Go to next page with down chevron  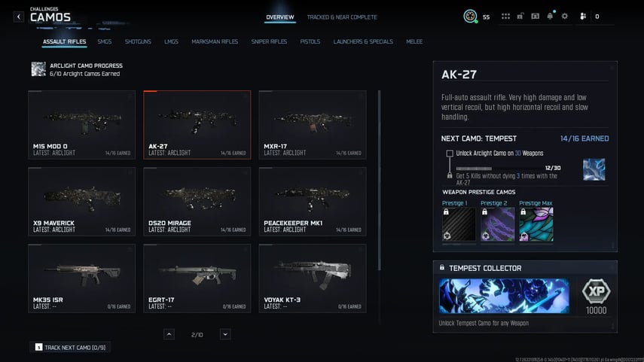225,334
